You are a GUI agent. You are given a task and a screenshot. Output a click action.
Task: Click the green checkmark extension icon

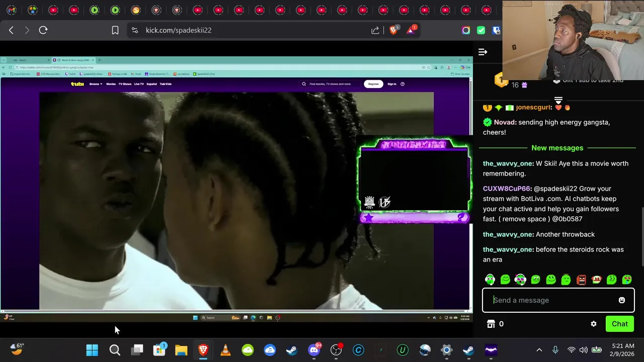point(481,30)
